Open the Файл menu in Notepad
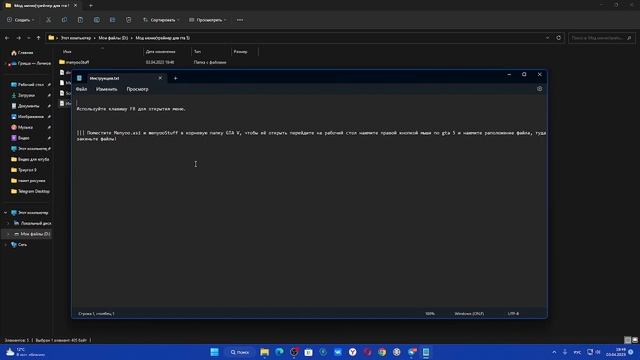Viewport: 640px width, 360px height. click(x=81, y=89)
